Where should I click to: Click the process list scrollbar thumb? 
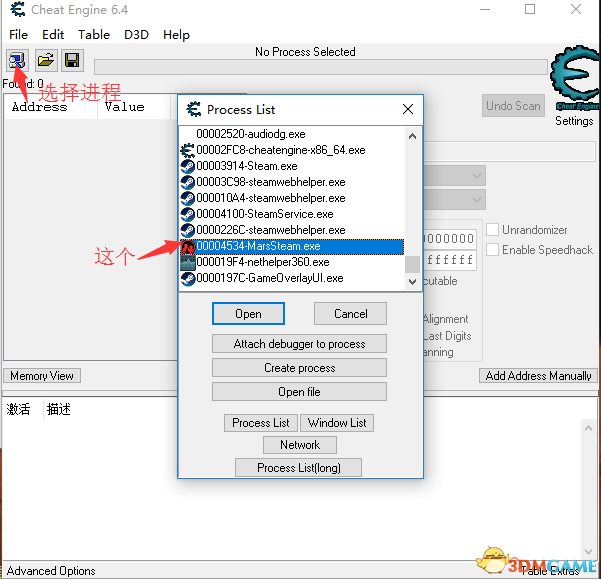pos(412,264)
